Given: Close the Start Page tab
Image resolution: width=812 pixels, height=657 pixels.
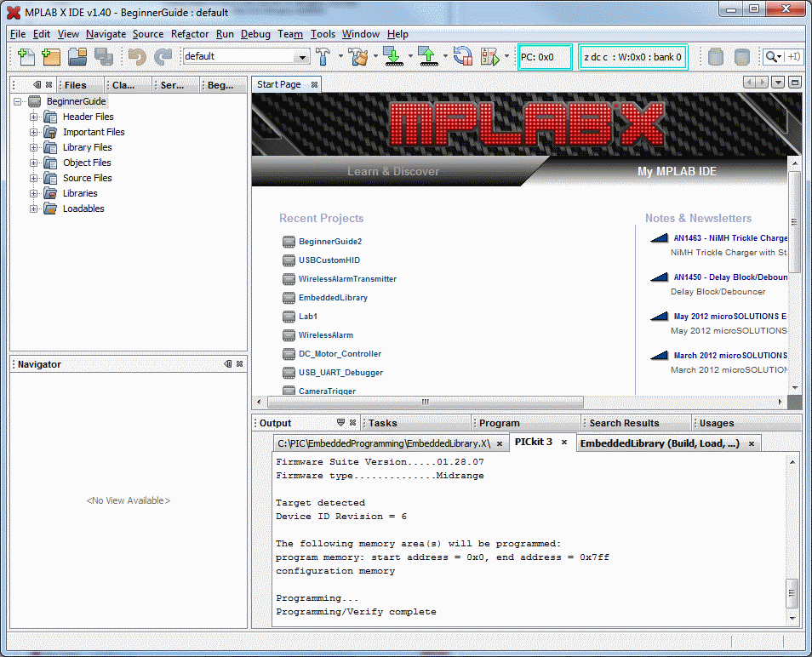Looking at the screenshot, I should pos(314,84).
